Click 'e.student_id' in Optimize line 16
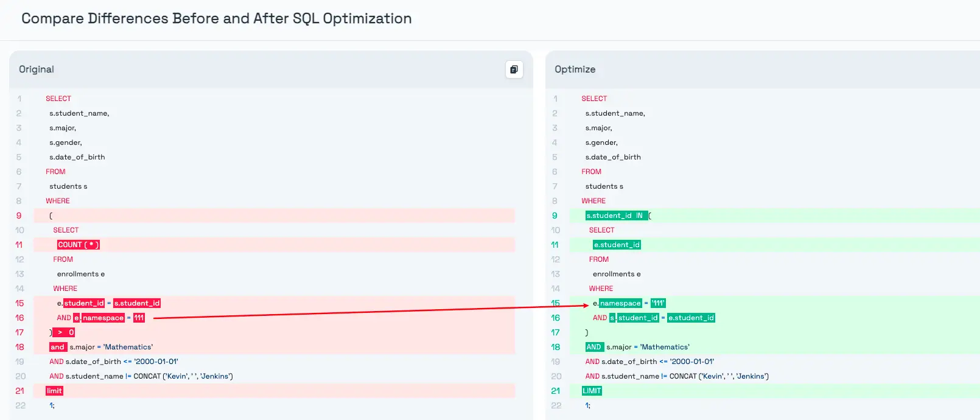 point(691,318)
